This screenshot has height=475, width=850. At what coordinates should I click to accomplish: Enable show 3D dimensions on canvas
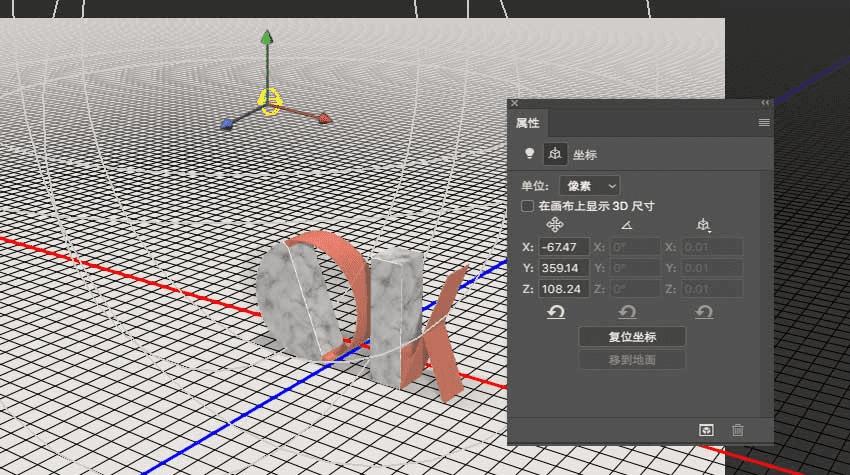(527, 206)
